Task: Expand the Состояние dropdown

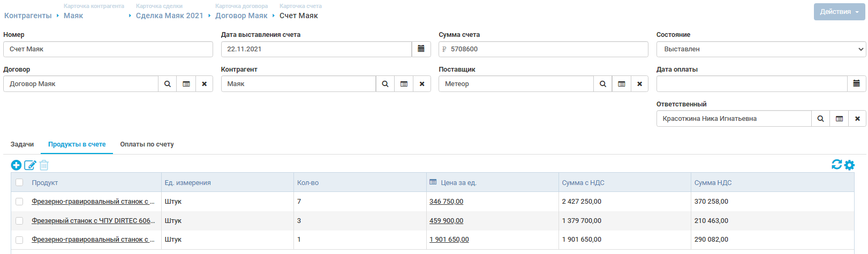Action: pyautogui.click(x=760, y=49)
